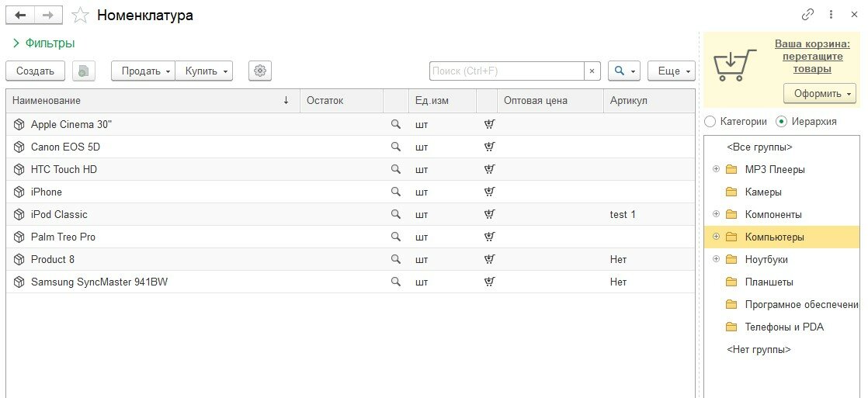Expand the Фильтры section
The height and width of the screenshot is (398, 868).
point(43,43)
